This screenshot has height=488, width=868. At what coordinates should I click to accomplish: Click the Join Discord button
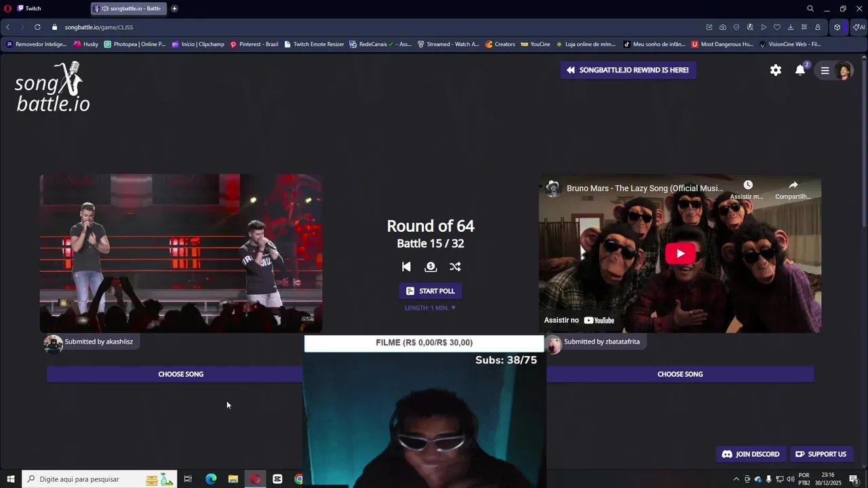(751, 454)
